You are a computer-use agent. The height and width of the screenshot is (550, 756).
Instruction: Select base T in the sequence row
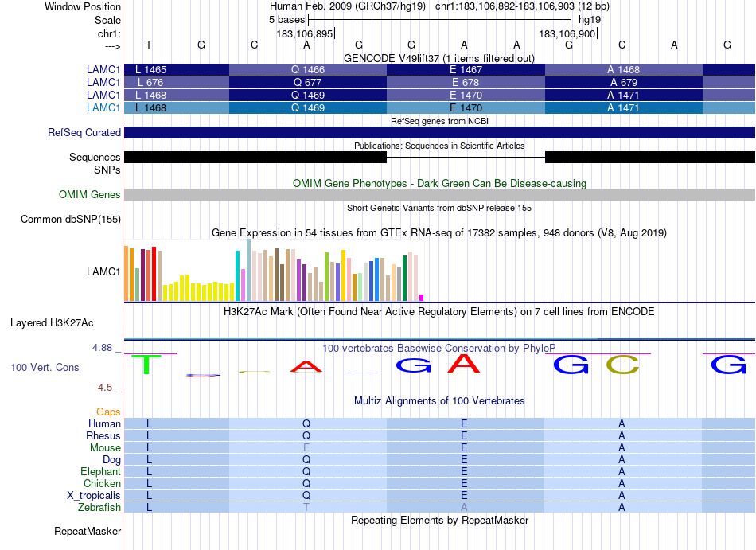tap(149, 45)
